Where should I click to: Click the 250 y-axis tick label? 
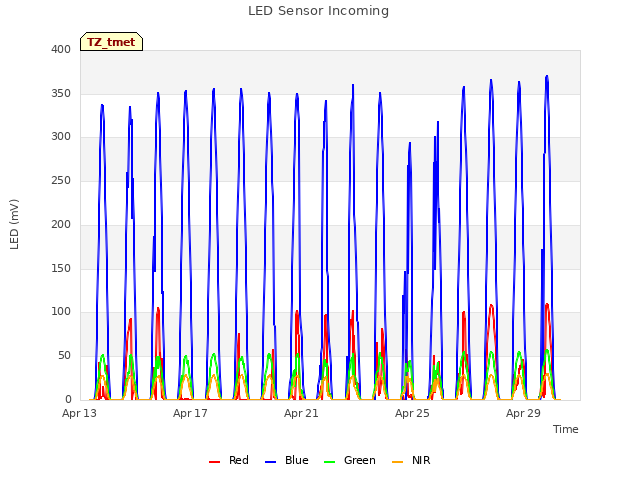pyautogui.click(x=61, y=180)
